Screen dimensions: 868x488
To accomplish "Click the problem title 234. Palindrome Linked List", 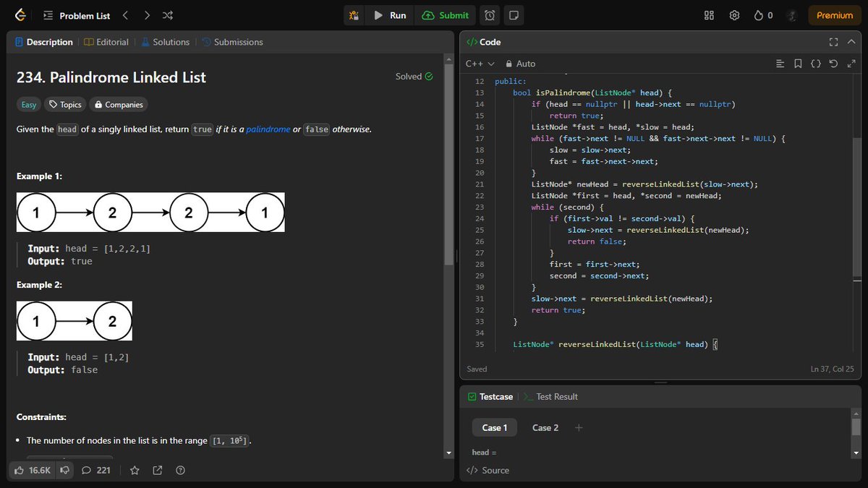I will 111,77.
